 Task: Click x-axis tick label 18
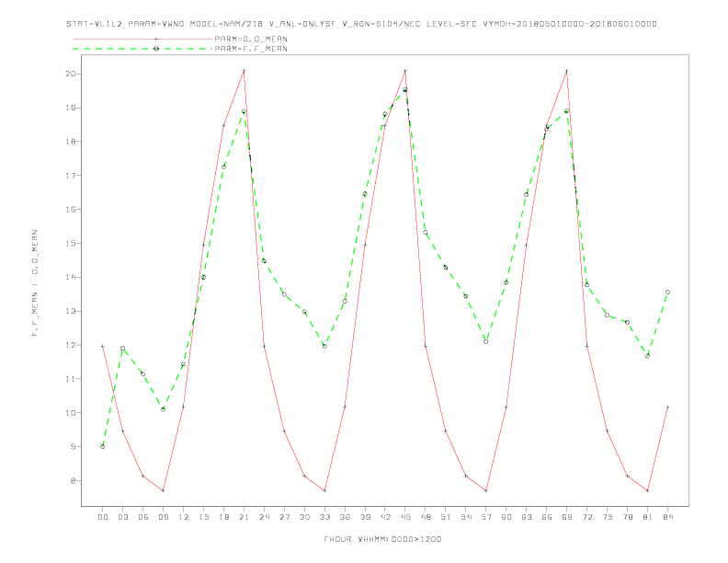point(223,517)
